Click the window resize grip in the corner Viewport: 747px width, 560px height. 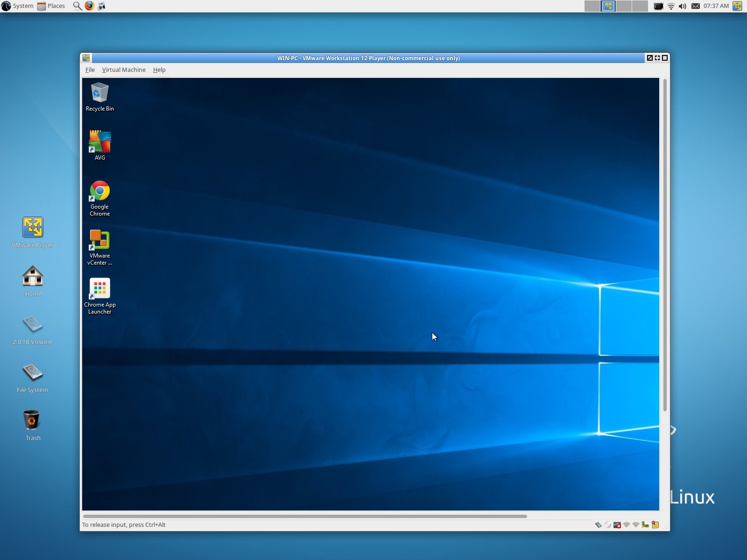(666, 527)
